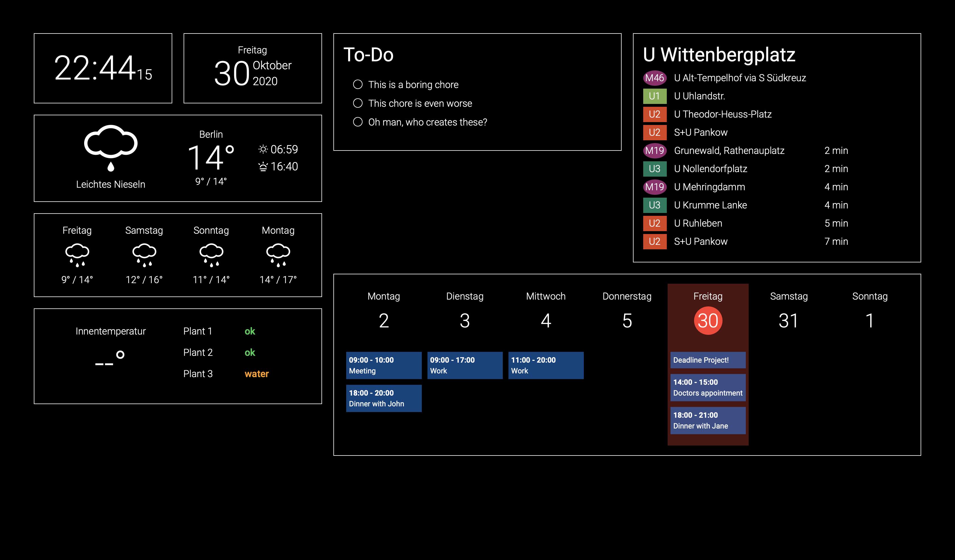
Task: Open the 'Doctors appointment' calendar event
Action: click(x=707, y=388)
